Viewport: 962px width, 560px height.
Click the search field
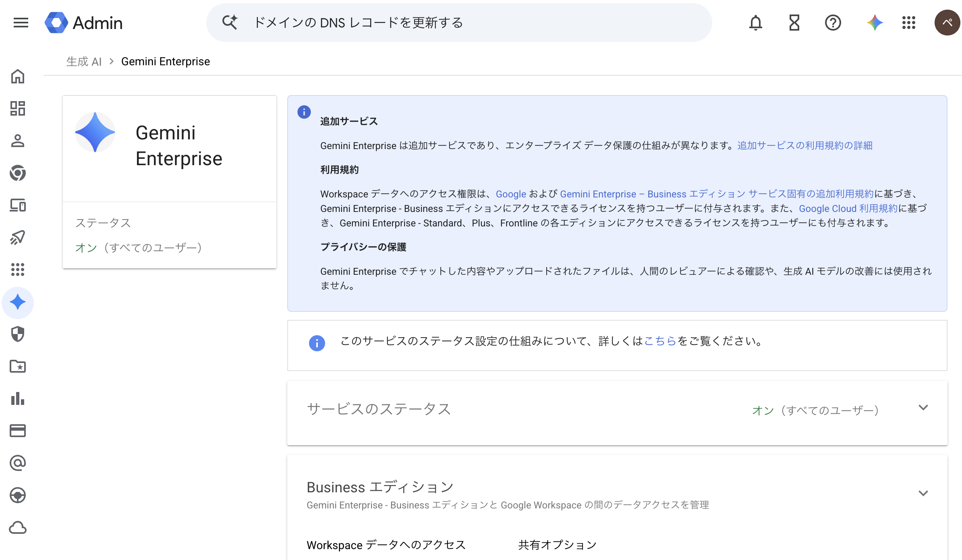(459, 23)
